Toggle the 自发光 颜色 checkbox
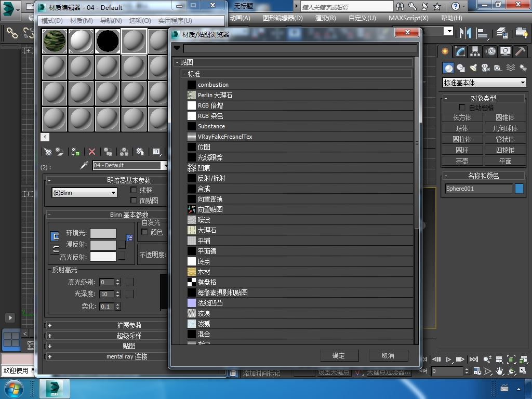This screenshot has height=399, width=532. click(x=144, y=232)
